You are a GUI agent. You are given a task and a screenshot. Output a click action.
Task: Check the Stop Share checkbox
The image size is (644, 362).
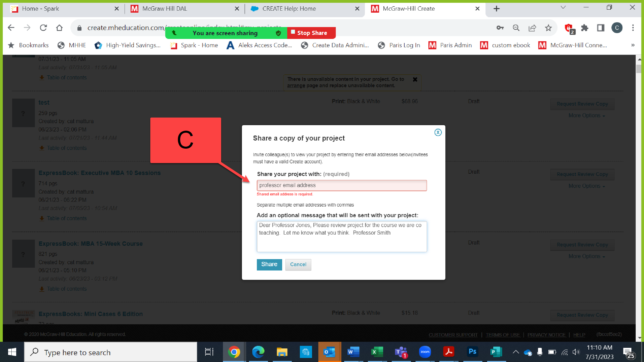[x=293, y=32]
